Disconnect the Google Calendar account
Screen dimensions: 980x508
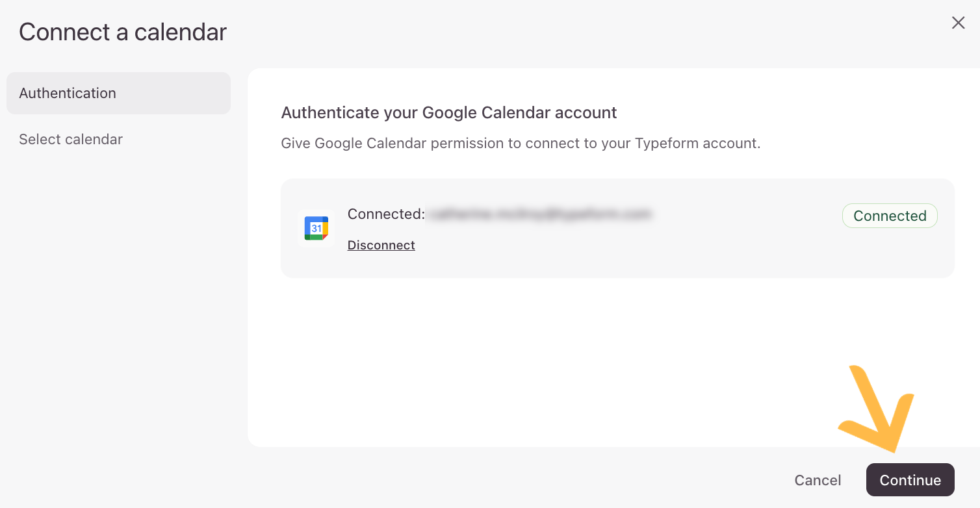click(381, 245)
